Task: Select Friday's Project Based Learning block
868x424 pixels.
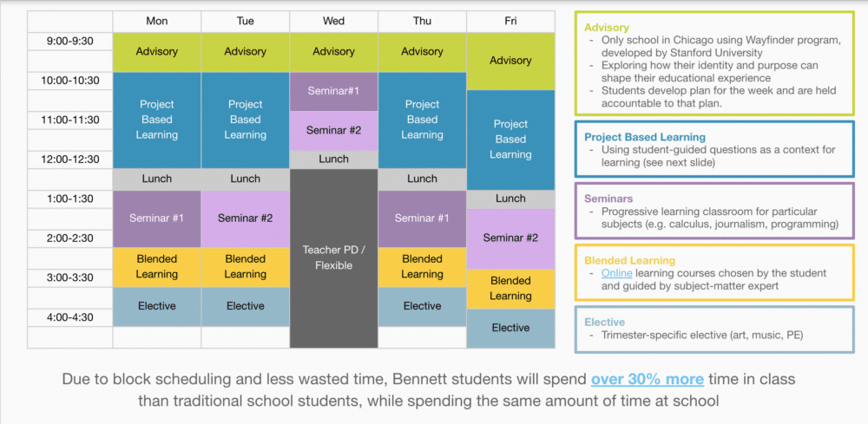Action: click(510, 140)
